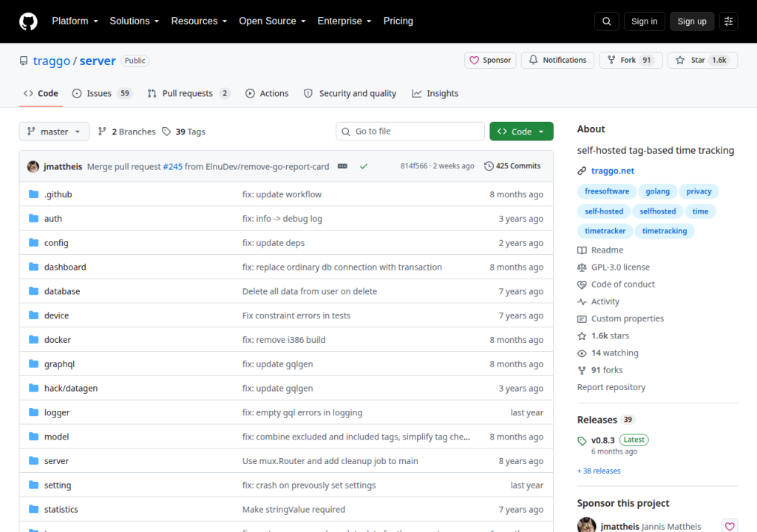Image resolution: width=757 pixels, height=532 pixels.
Task: Open the logger folder
Action: click(57, 413)
